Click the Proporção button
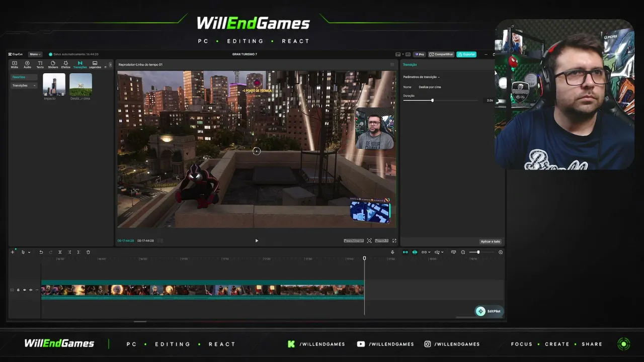 (x=382, y=241)
